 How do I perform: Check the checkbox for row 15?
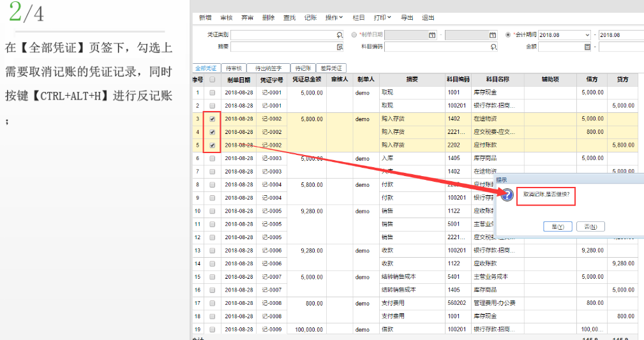tap(213, 277)
